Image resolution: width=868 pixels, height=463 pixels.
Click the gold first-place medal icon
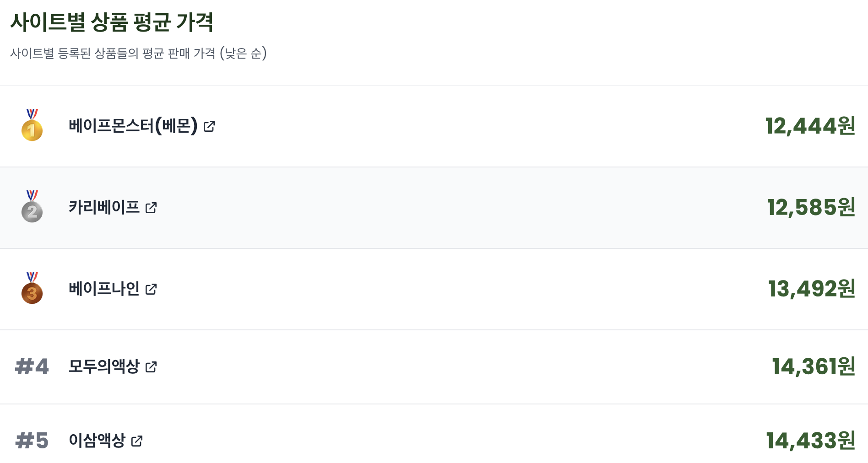32,125
